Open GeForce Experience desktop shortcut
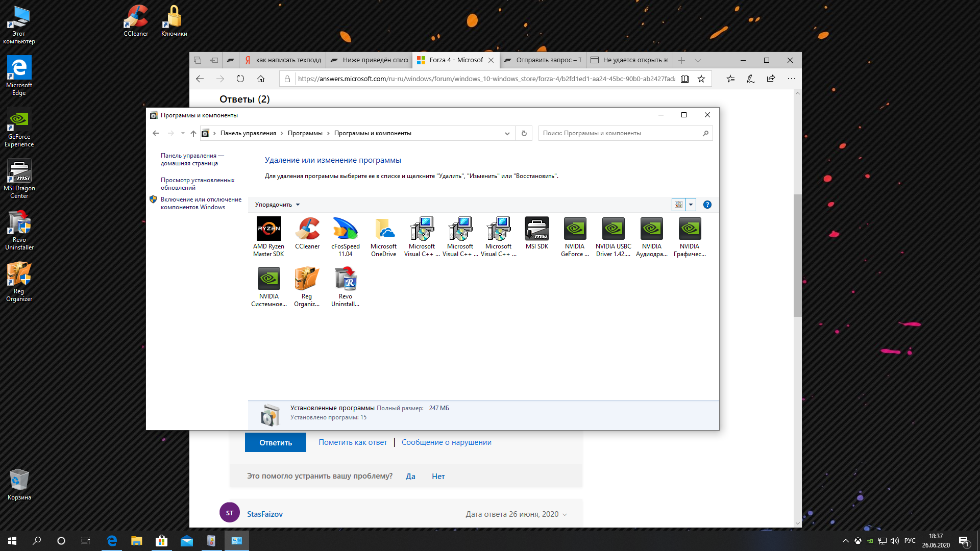980x551 pixels. click(19, 129)
